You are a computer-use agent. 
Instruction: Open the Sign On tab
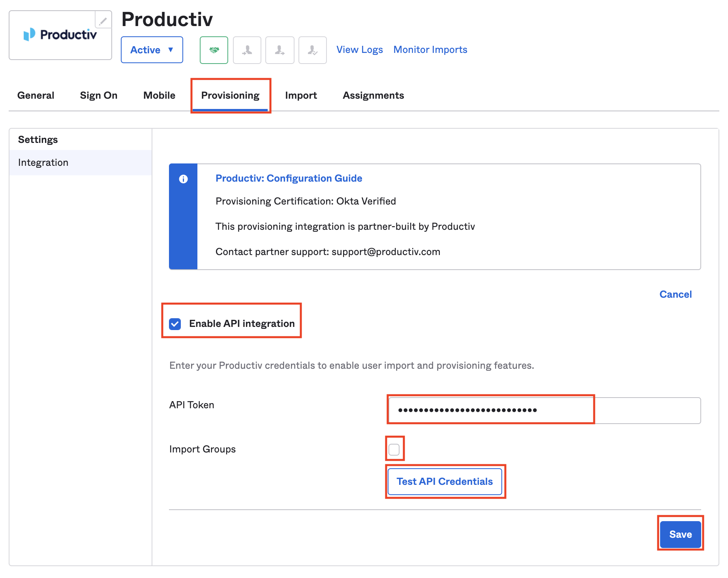click(x=99, y=96)
